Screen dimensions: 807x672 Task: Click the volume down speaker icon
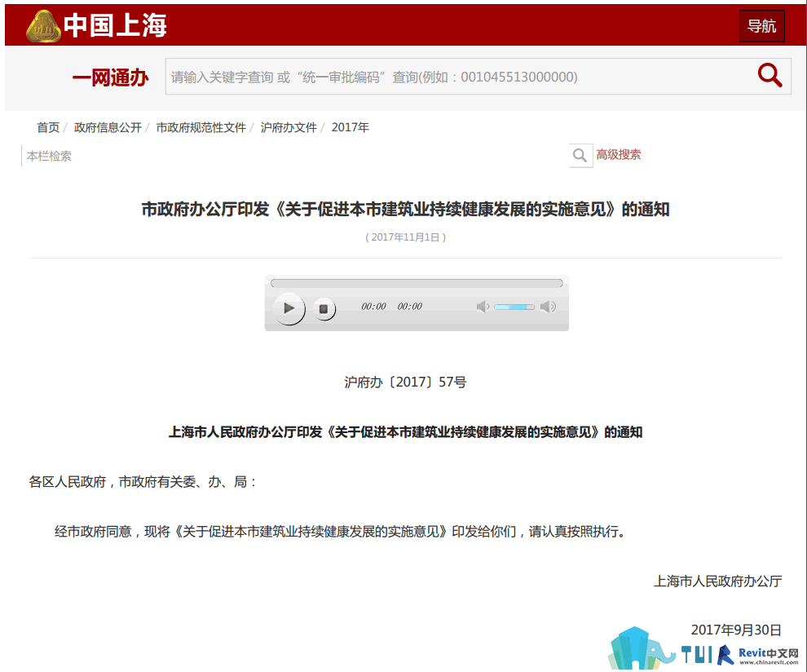point(483,307)
